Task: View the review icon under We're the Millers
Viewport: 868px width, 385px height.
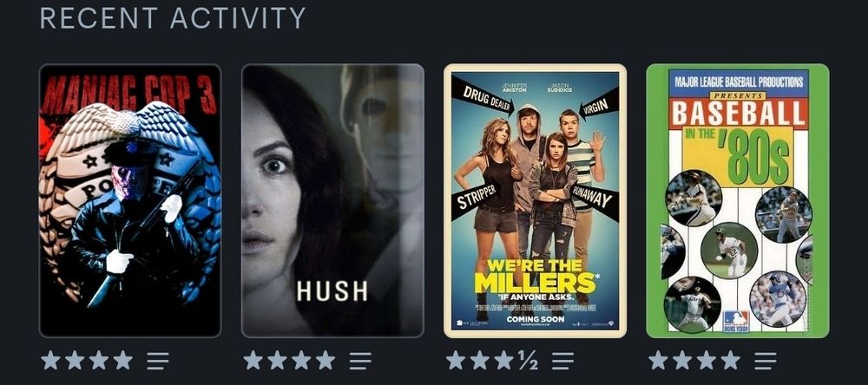Action: click(563, 361)
